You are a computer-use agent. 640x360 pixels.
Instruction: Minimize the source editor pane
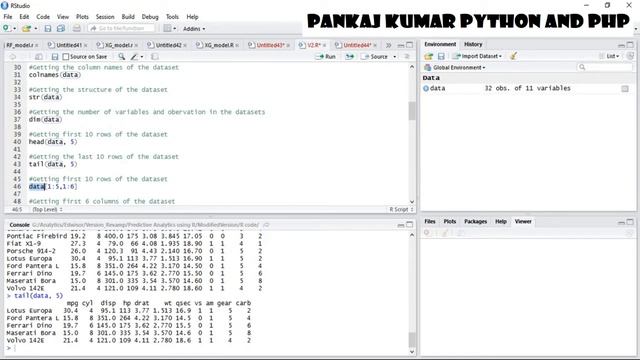coord(401,45)
